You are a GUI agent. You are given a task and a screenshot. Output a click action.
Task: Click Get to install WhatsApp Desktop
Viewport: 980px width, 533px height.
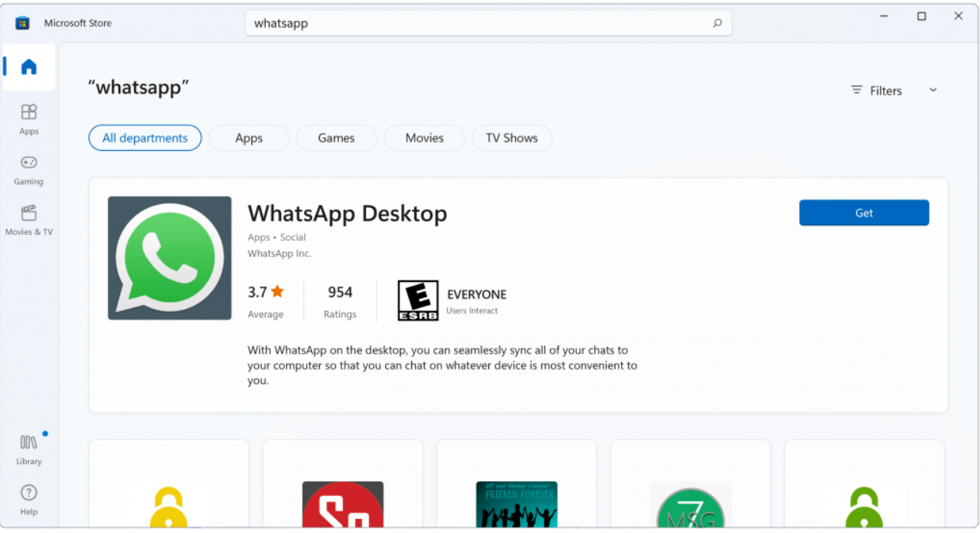[864, 213]
